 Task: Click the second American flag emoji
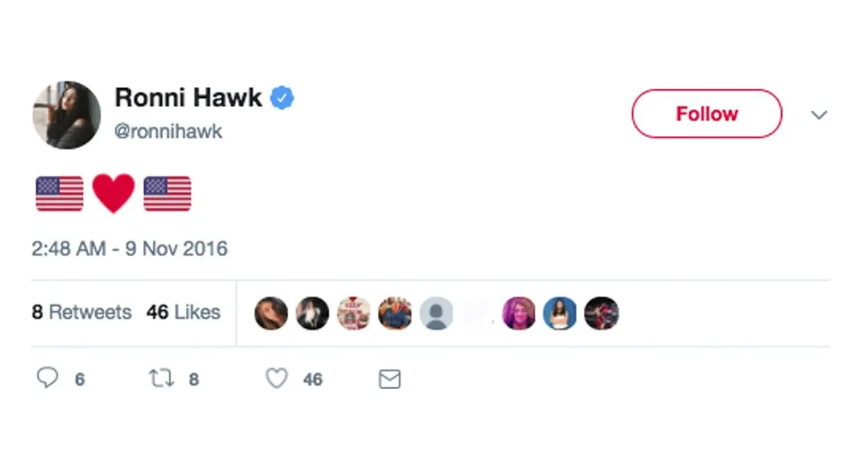(167, 193)
